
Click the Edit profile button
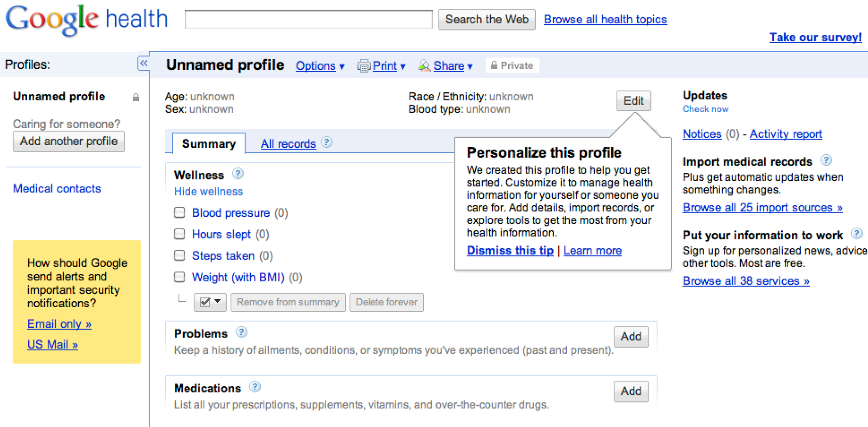pyautogui.click(x=633, y=101)
